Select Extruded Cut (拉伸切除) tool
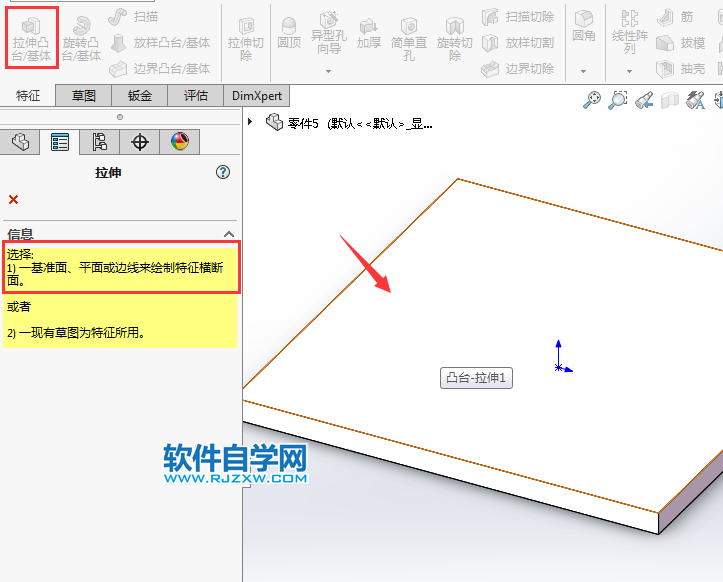 (246, 39)
